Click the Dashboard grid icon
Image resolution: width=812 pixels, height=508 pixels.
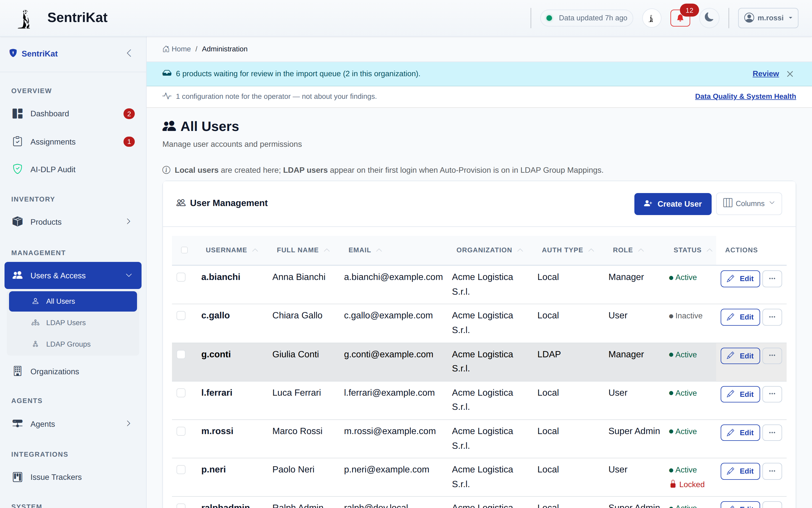pyautogui.click(x=17, y=113)
